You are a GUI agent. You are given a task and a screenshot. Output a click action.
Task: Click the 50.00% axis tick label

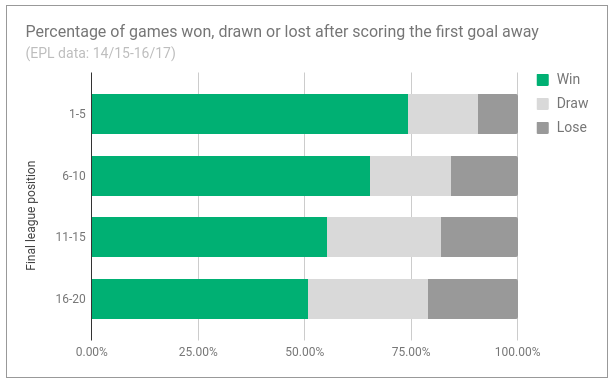(304, 352)
